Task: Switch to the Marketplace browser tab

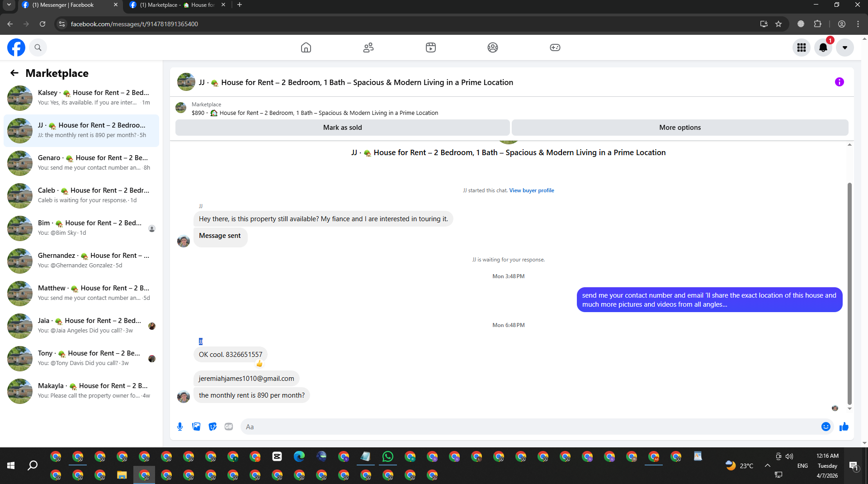Action: pos(177,5)
